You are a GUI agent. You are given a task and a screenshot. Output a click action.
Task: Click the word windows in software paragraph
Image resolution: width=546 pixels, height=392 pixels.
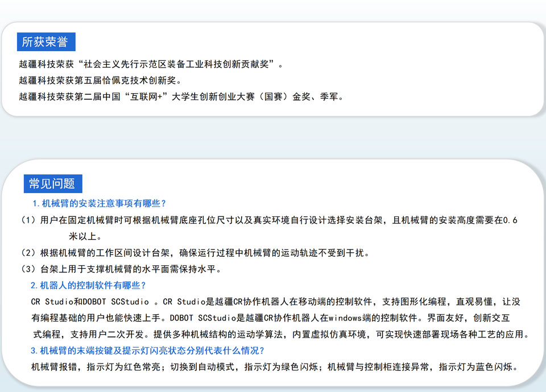[346, 318]
